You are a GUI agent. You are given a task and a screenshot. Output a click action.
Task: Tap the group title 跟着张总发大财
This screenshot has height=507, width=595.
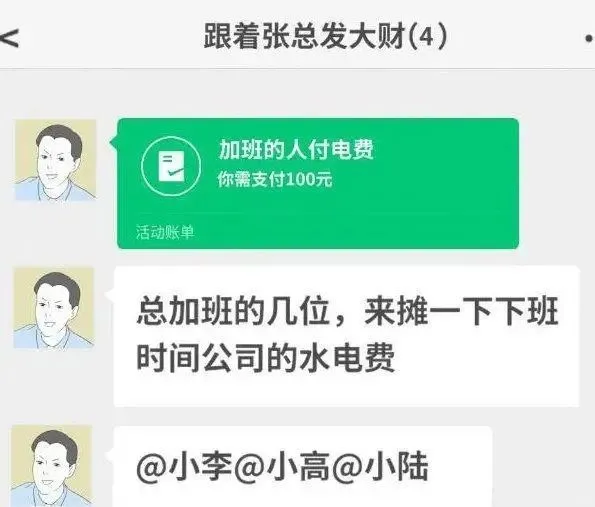coord(305,37)
